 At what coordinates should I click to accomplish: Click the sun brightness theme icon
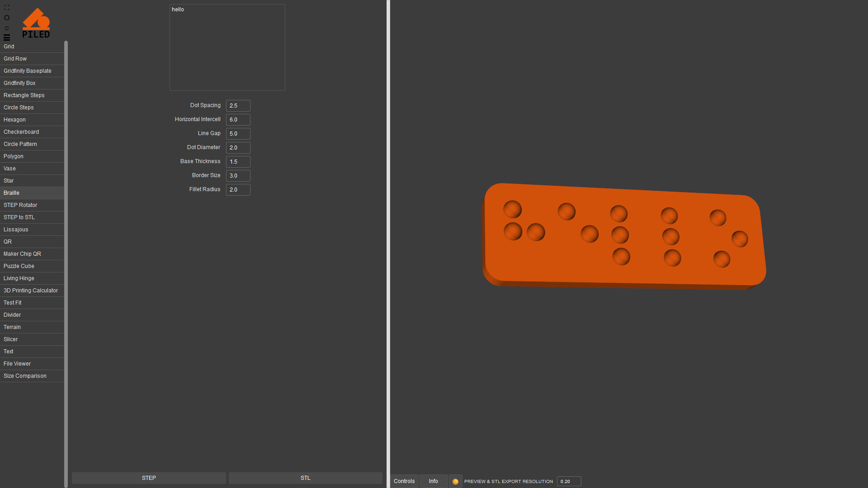point(6,18)
